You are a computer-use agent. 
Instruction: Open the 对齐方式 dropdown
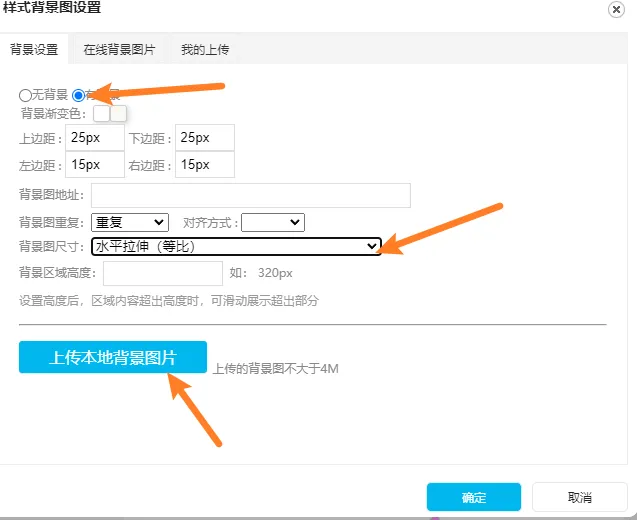tap(273, 222)
